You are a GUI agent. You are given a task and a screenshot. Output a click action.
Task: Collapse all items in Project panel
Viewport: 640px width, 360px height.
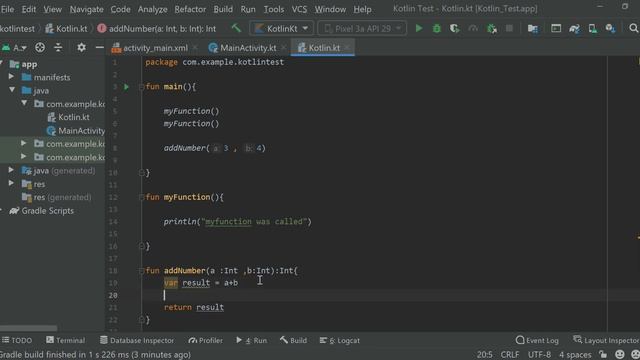point(58,48)
